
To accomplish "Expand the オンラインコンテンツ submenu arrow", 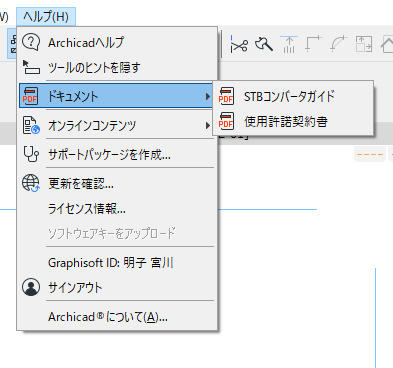I will point(208,125).
